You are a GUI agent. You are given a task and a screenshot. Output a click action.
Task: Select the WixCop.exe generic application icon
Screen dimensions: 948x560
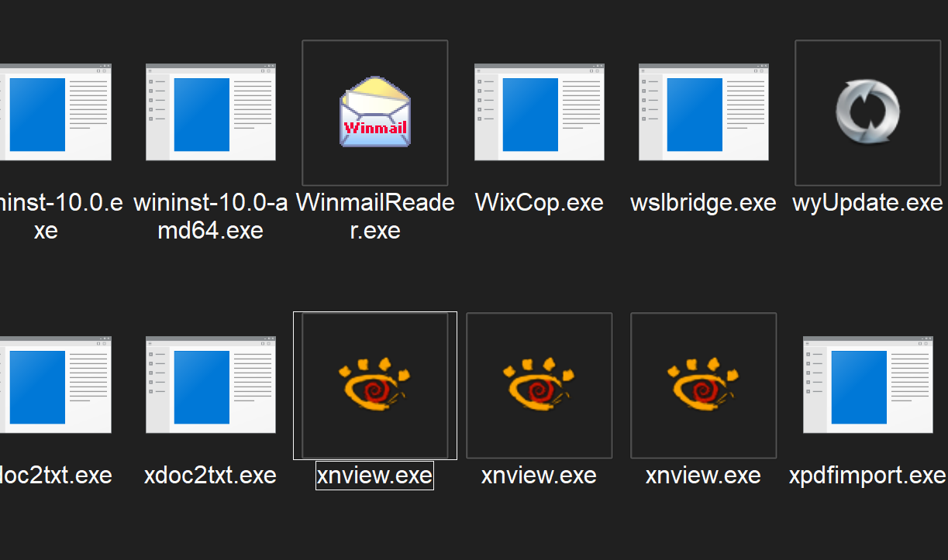pyautogui.click(x=539, y=113)
